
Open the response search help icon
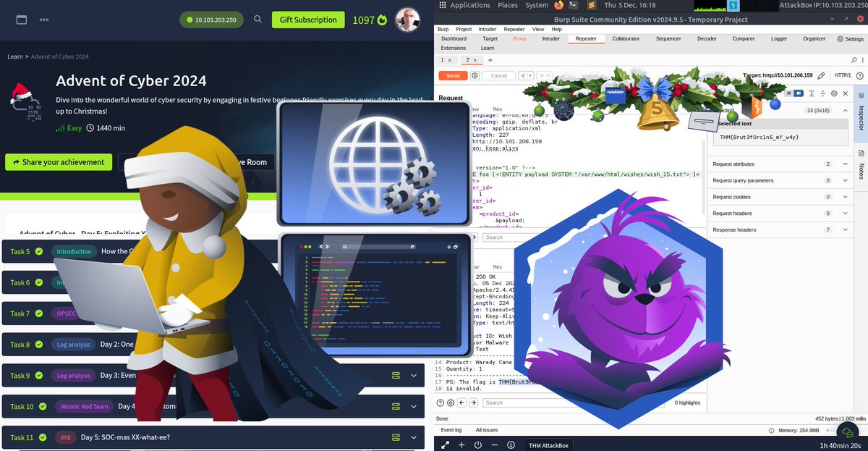pyautogui.click(x=440, y=402)
